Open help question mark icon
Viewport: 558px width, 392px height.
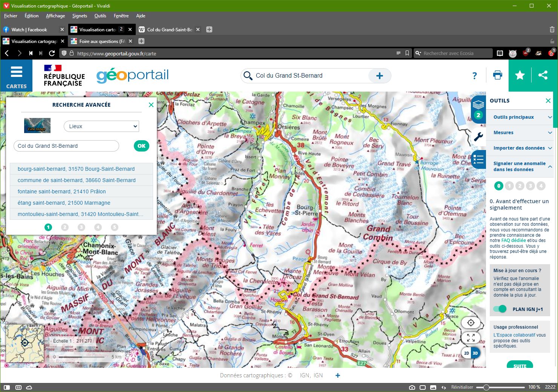[475, 76]
